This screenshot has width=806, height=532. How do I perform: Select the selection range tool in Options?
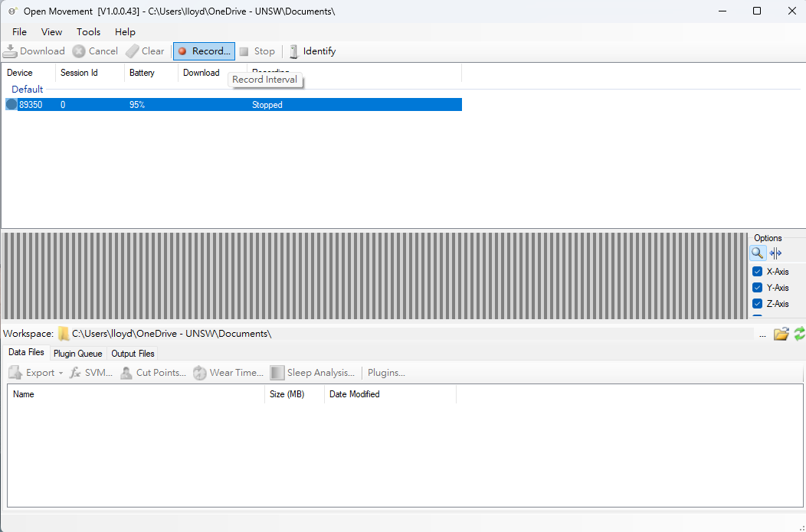775,253
